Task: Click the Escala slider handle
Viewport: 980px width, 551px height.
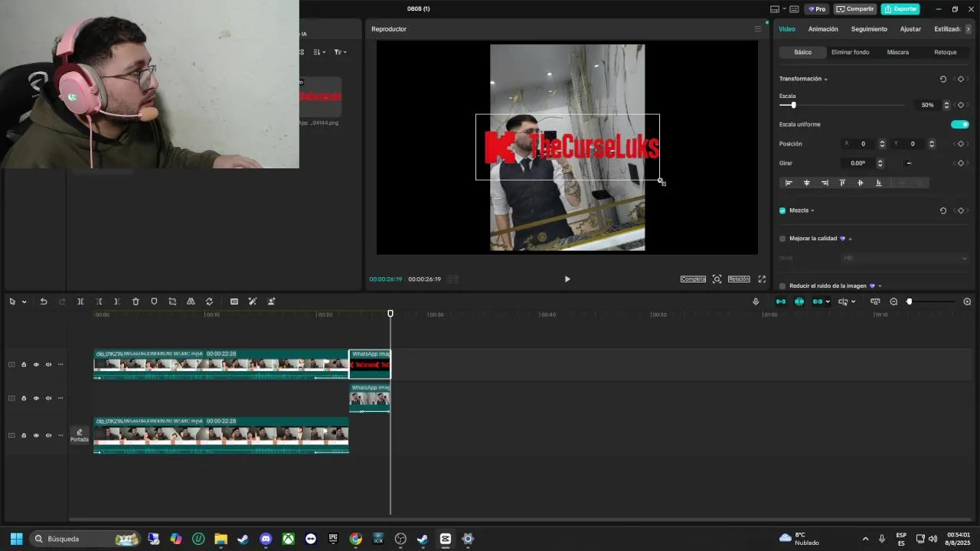Action: coord(793,105)
